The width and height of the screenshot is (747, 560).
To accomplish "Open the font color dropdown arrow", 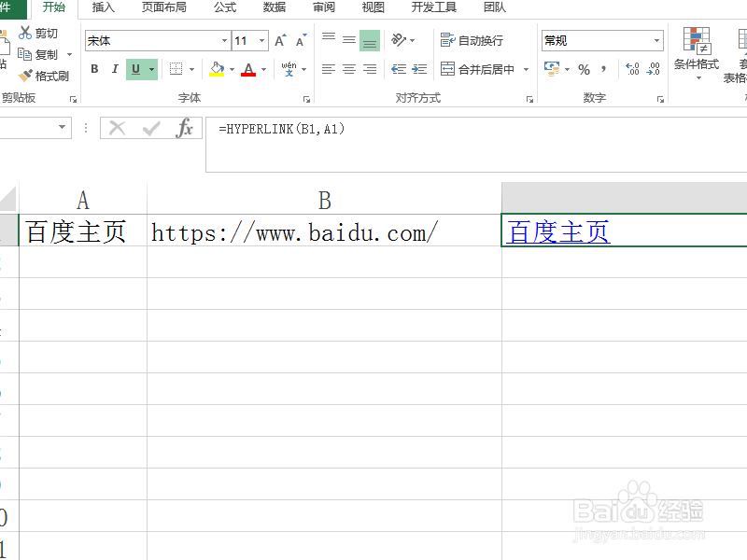I will tap(263, 69).
